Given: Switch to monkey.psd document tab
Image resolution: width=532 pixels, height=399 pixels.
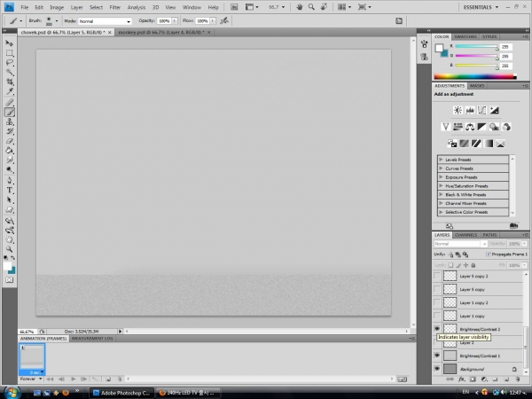Looking at the screenshot, I should pyautogui.click(x=161, y=32).
